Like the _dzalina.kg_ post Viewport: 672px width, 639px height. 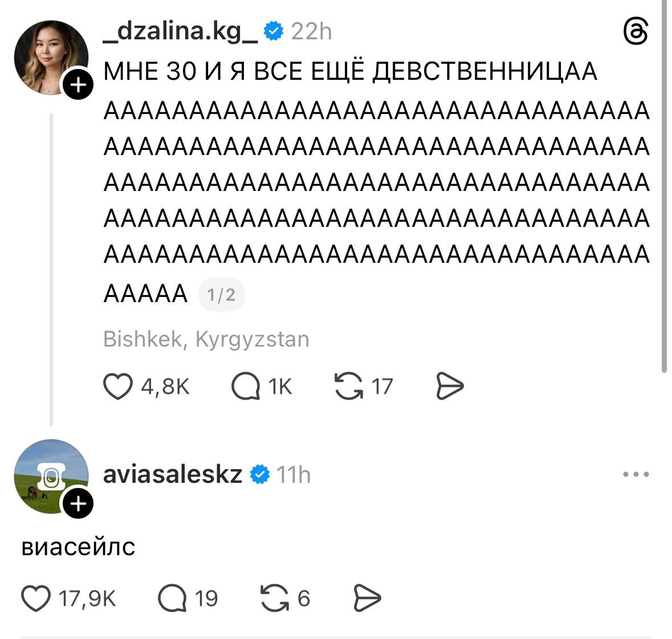(x=118, y=386)
